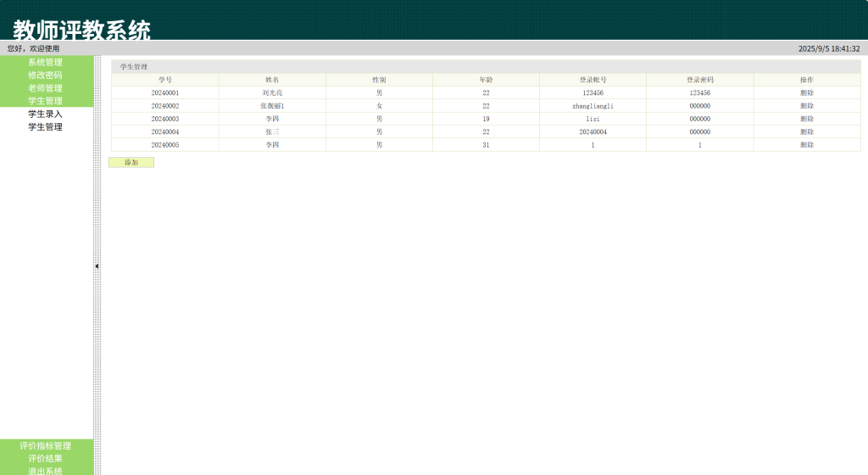Open the 评价指标管理 menu section
Image resolution: width=868 pixels, height=475 pixels.
click(x=46, y=445)
